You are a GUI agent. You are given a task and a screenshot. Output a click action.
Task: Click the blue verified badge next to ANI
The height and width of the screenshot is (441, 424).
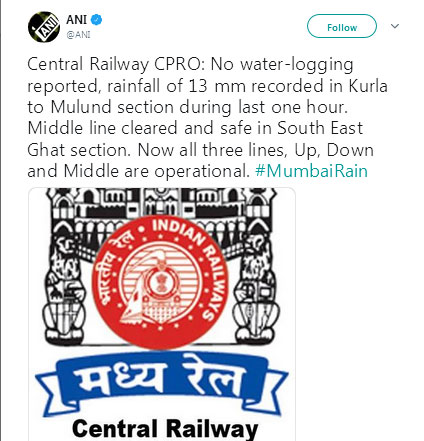pyautogui.click(x=97, y=20)
